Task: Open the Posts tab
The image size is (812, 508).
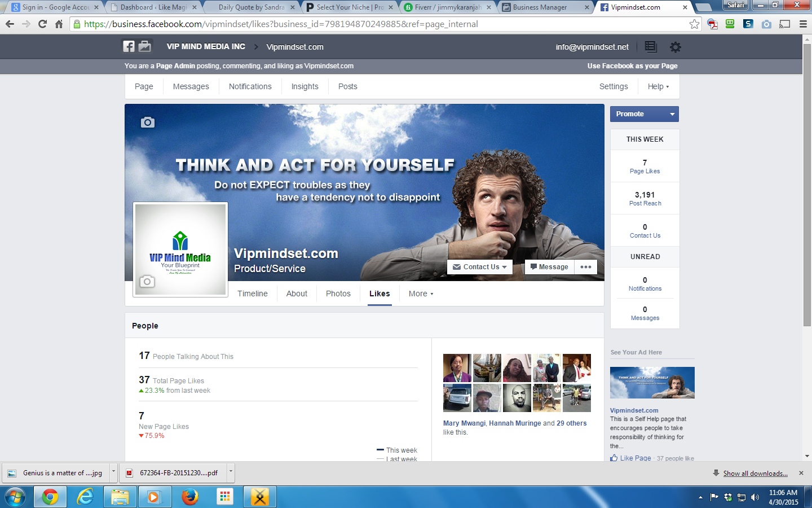Action: point(348,86)
